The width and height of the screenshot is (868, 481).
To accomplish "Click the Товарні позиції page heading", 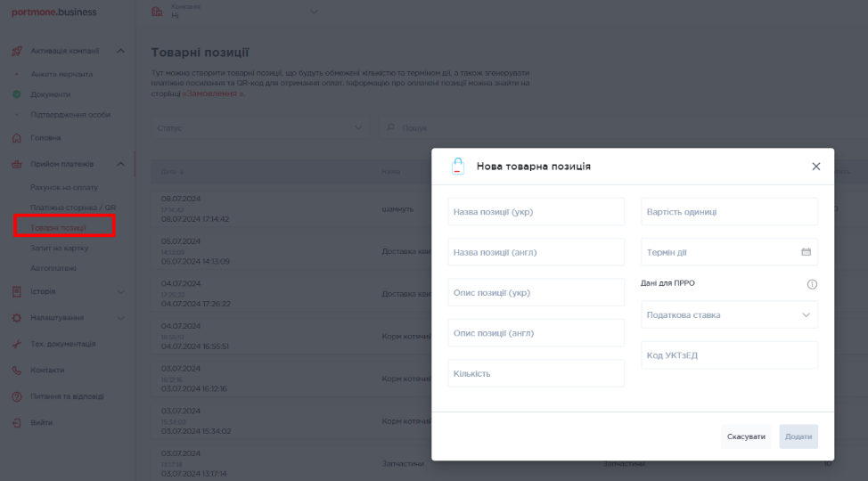I will (200, 53).
